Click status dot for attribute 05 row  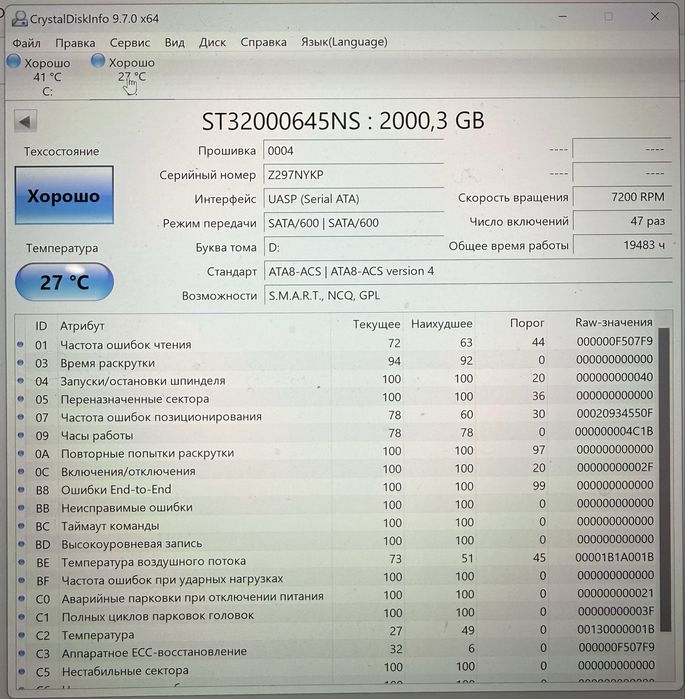coord(21,399)
